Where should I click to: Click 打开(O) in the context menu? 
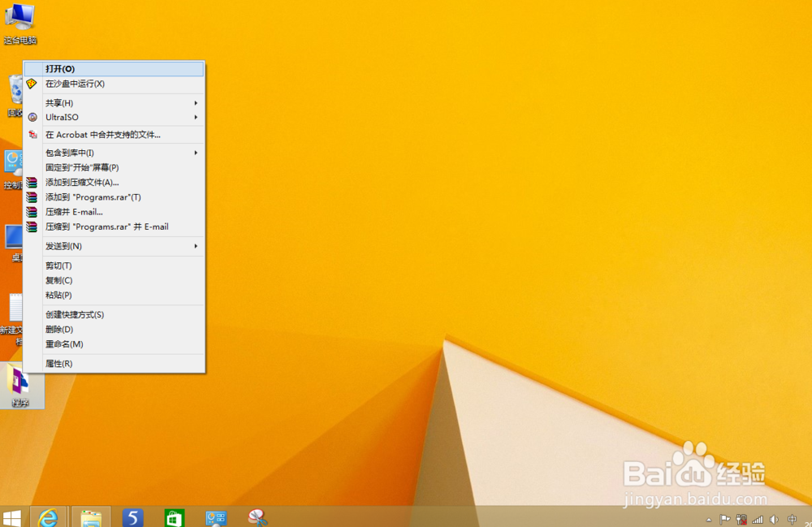pyautogui.click(x=114, y=69)
